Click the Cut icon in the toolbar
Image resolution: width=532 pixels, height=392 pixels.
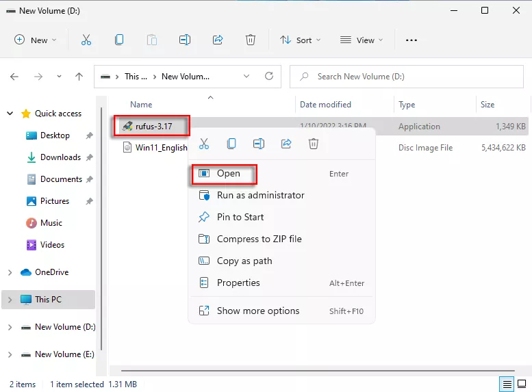pyautogui.click(x=86, y=40)
